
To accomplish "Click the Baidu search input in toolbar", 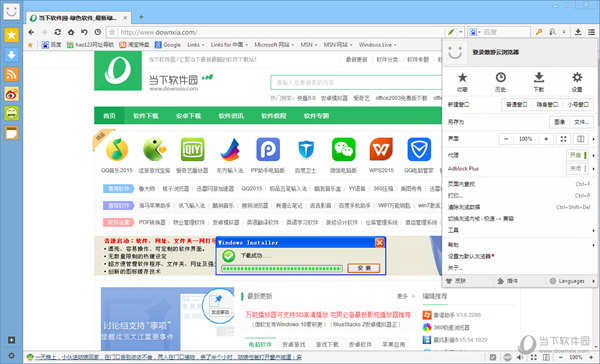I will (506, 32).
